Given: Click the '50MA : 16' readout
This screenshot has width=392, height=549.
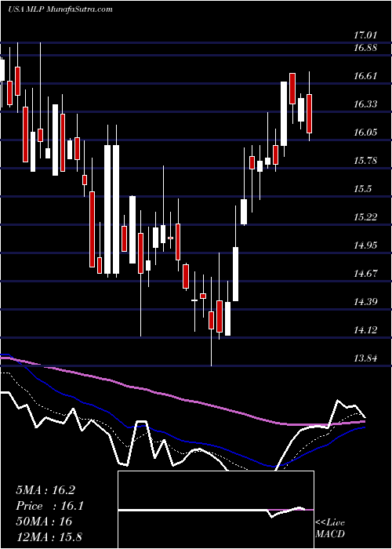Looking at the screenshot, I should point(44,522).
